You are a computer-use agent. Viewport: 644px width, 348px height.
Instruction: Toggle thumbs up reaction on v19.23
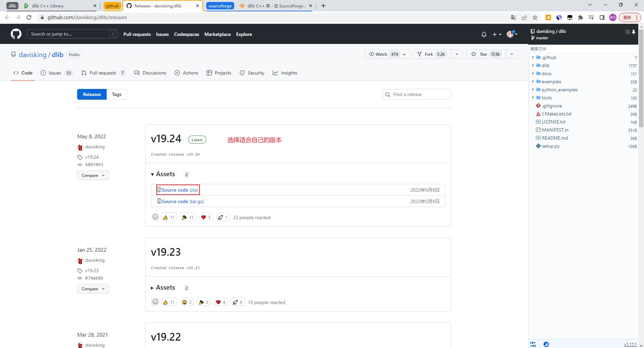169,302
